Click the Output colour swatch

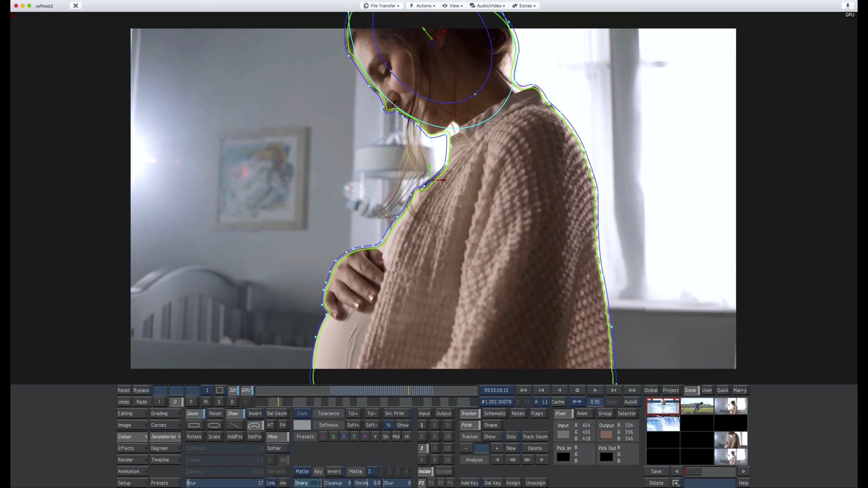point(607,434)
